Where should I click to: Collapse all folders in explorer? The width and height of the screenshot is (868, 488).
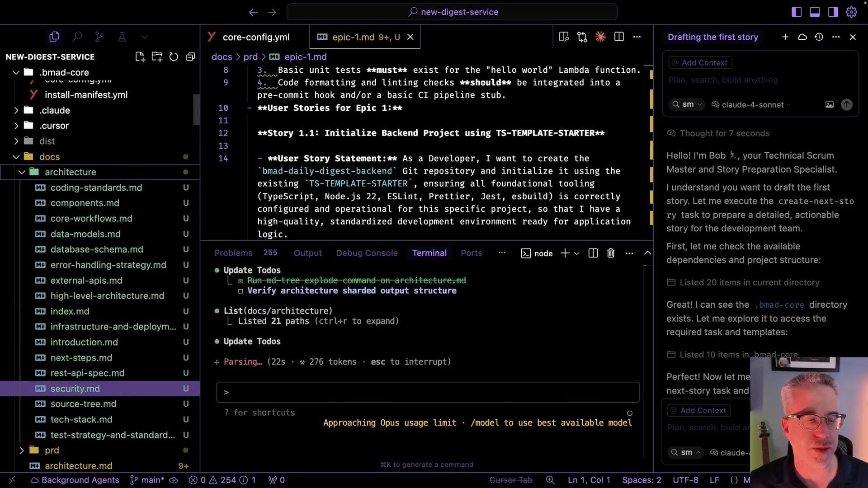point(191,57)
